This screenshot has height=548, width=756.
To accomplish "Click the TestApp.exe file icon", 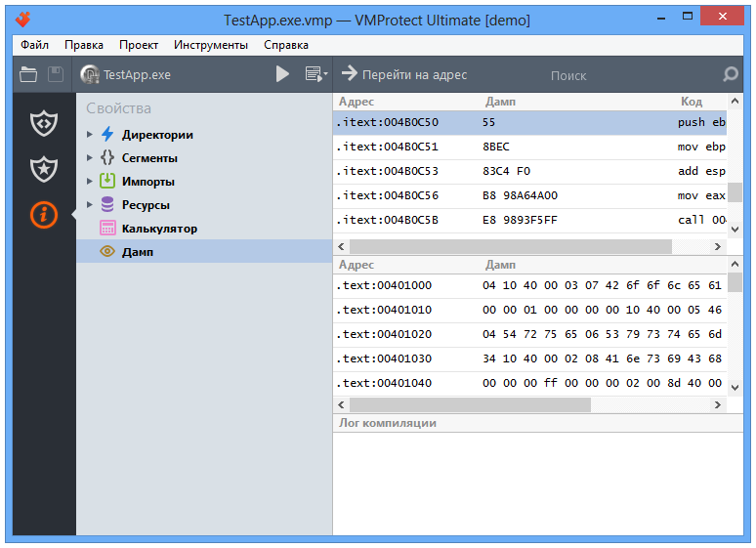I will (90, 75).
